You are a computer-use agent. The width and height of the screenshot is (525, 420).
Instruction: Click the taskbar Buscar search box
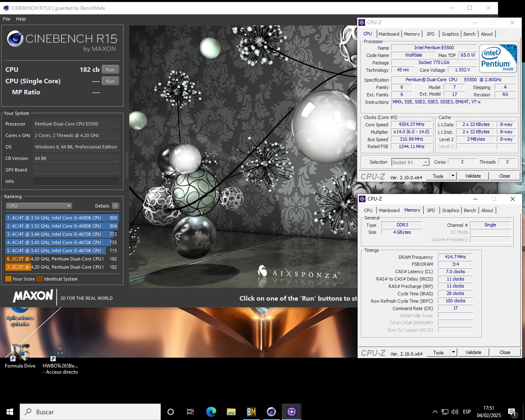pos(90,412)
